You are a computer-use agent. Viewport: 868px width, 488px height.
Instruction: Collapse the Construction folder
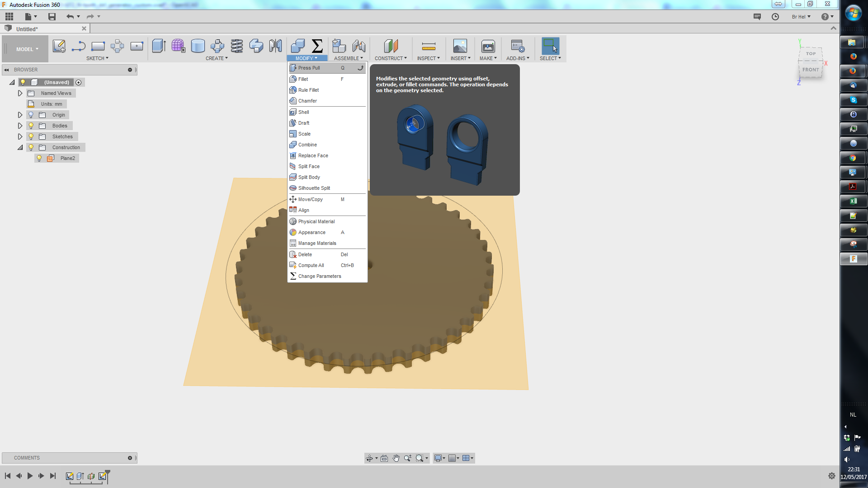click(x=20, y=147)
